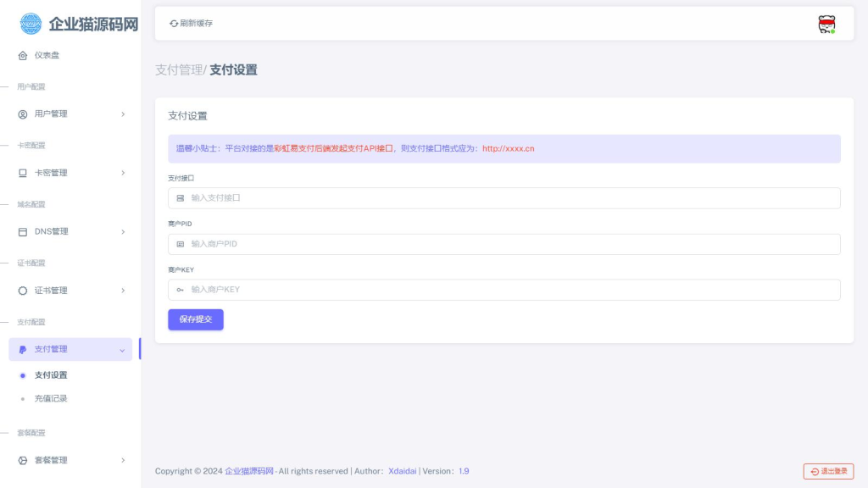
Task: Select the 证书管理 circle icon
Action: [x=22, y=290]
